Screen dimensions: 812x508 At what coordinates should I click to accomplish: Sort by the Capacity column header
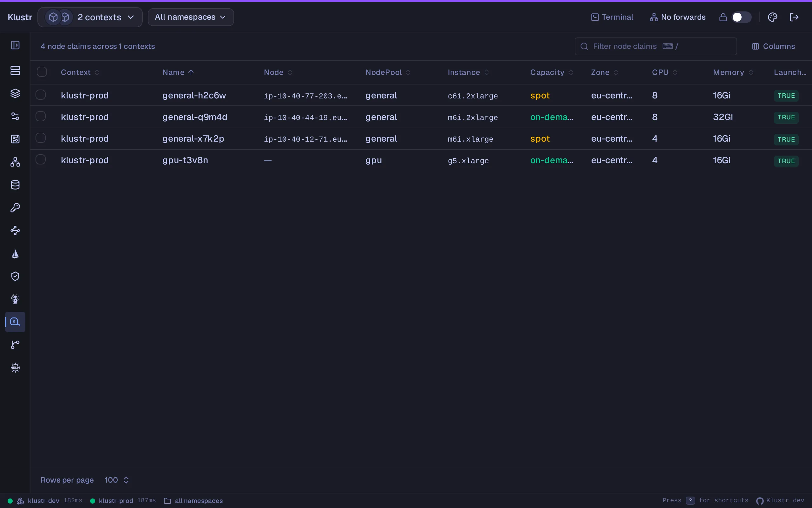(x=551, y=72)
